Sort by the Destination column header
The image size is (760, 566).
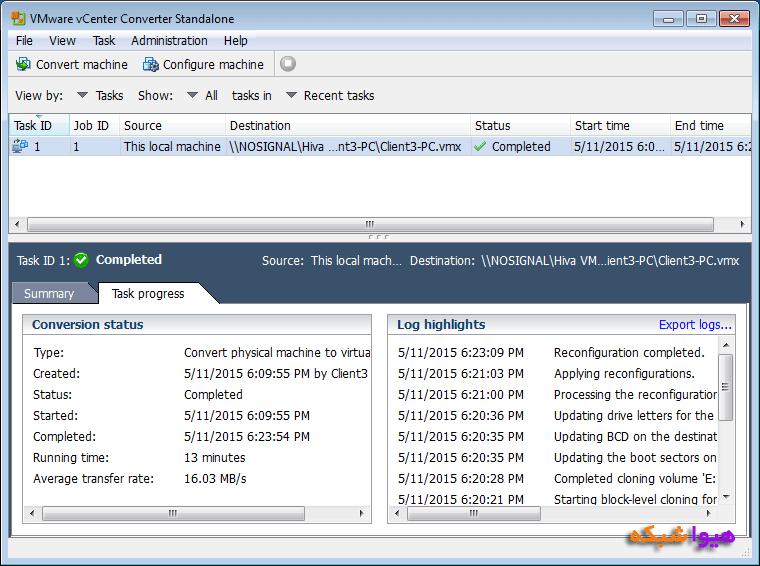pos(348,126)
